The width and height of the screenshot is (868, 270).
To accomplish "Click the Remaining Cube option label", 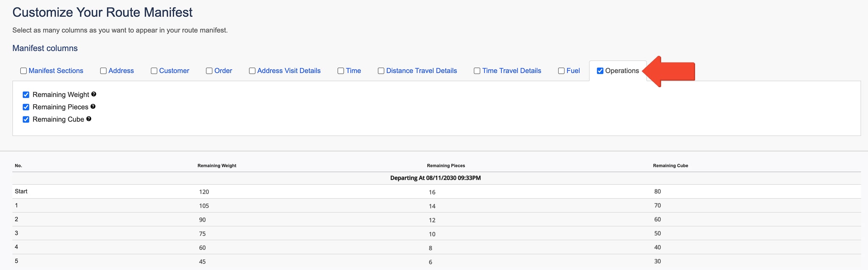I will (x=58, y=119).
